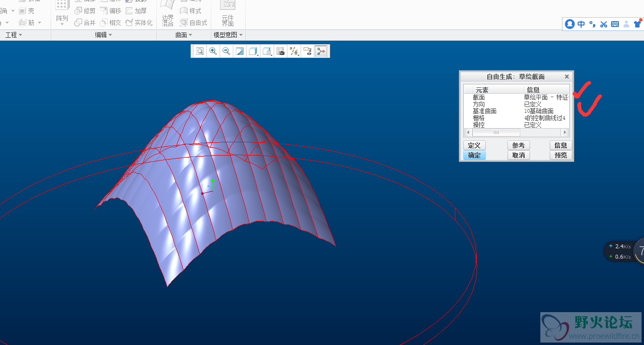This screenshot has width=644, height=345.
Task: Select the 操控 element row
Action: point(516,125)
